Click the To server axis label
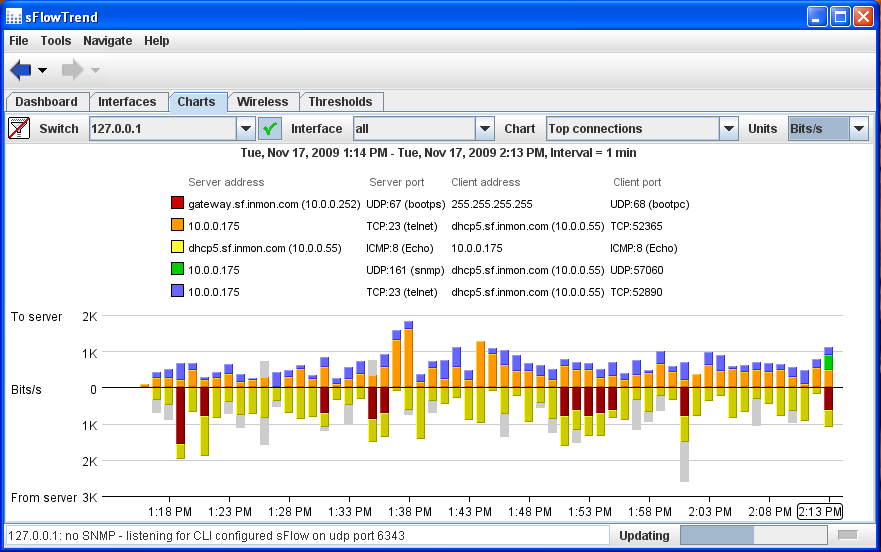 pos(37,316)
